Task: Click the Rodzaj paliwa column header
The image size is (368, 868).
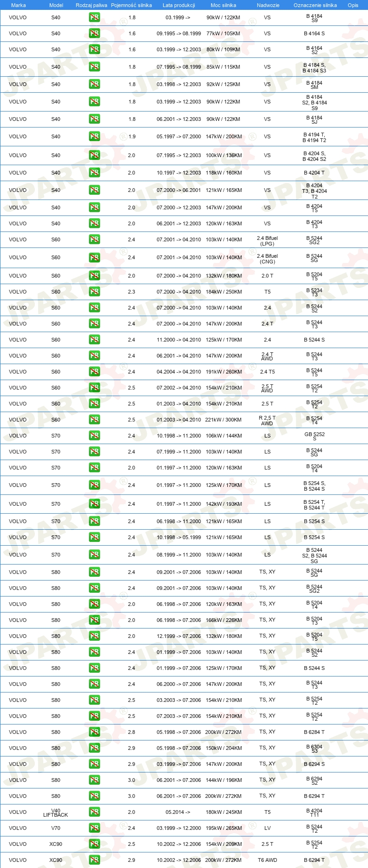Action: click(91, 5)
